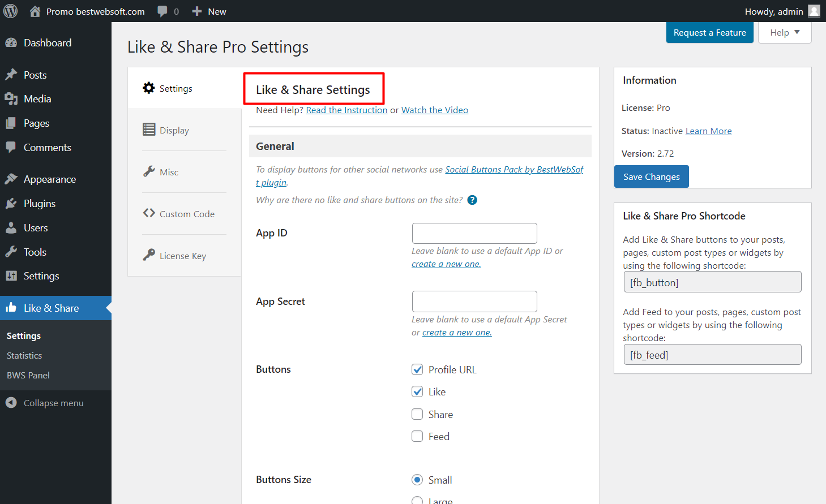The image size is (826, 504).
Task: Focus the App ID input field
Action: tap(474, 233)
